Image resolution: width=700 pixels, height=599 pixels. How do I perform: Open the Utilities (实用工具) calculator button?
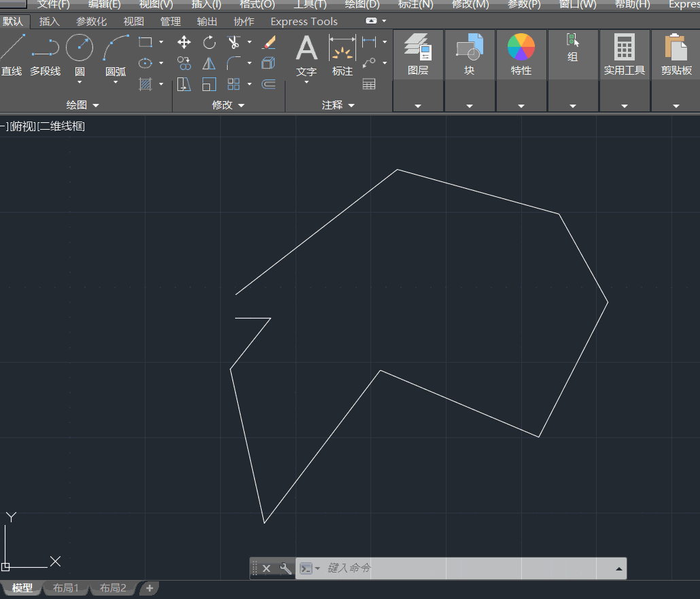625,54
